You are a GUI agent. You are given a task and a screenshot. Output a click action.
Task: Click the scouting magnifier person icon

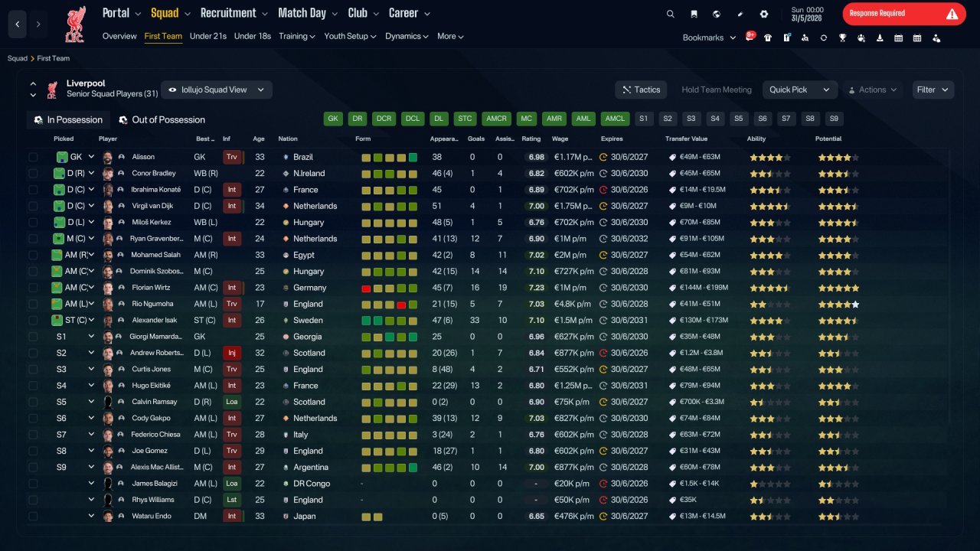click(805, 37)
